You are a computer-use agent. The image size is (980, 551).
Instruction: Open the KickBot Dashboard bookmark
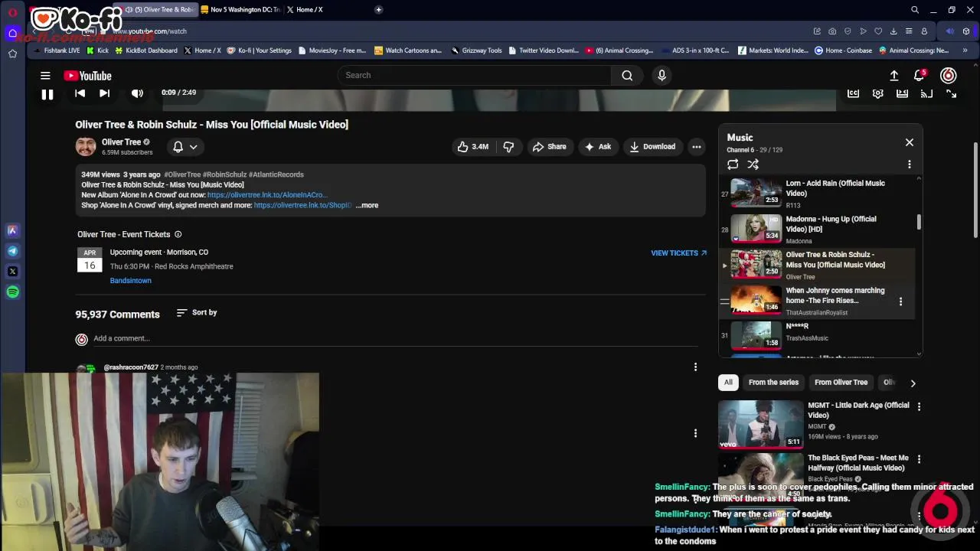[x=145, y=51]
